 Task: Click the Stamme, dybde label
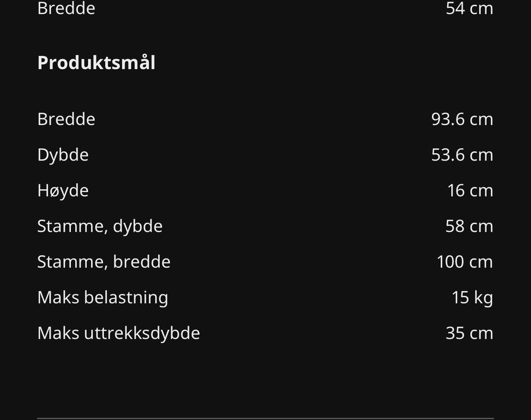click(x=100, y=226)
